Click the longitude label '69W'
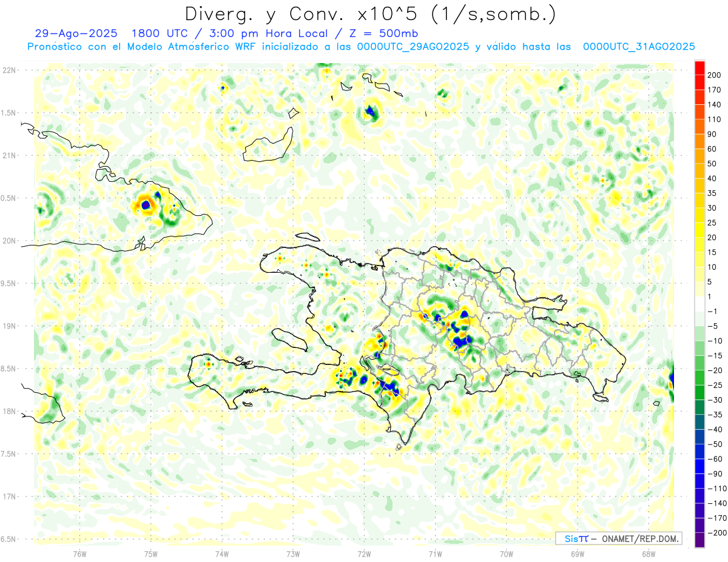The image size is (728, 562). coord(578,553)
